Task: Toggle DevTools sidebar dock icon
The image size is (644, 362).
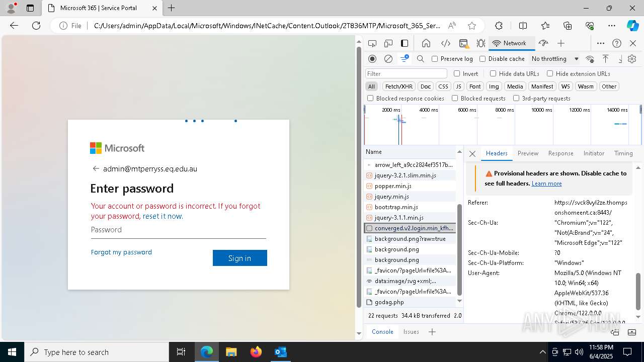Action: 405,43
